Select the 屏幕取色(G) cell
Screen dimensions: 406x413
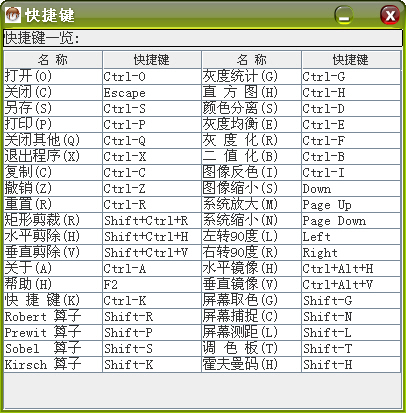click(251, 301)
